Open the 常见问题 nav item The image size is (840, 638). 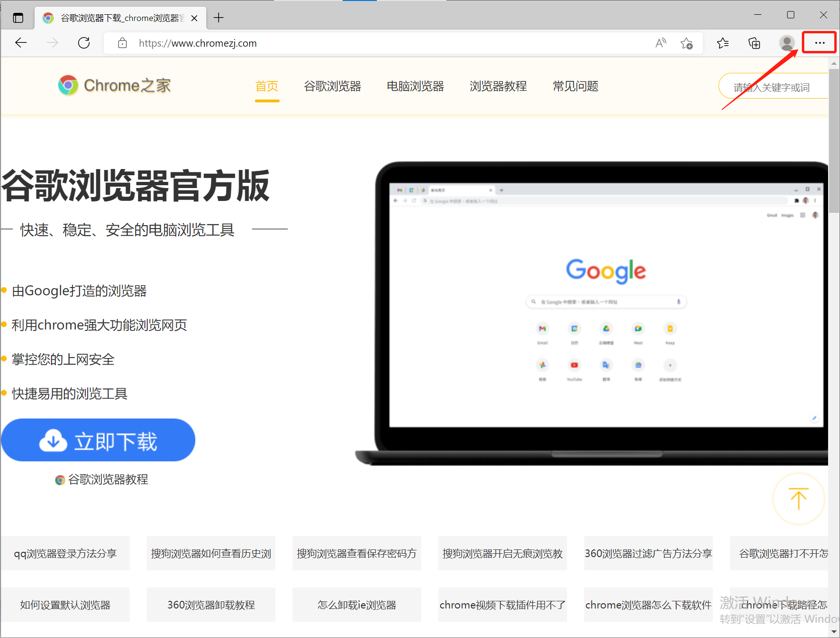click(x=576, y=86)
